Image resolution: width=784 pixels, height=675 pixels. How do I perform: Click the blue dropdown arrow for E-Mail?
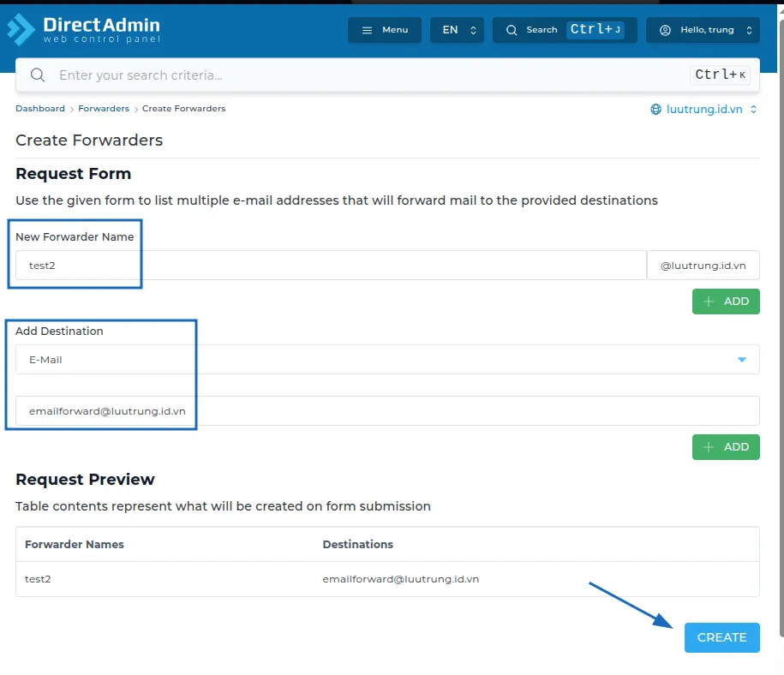(742, 360)
